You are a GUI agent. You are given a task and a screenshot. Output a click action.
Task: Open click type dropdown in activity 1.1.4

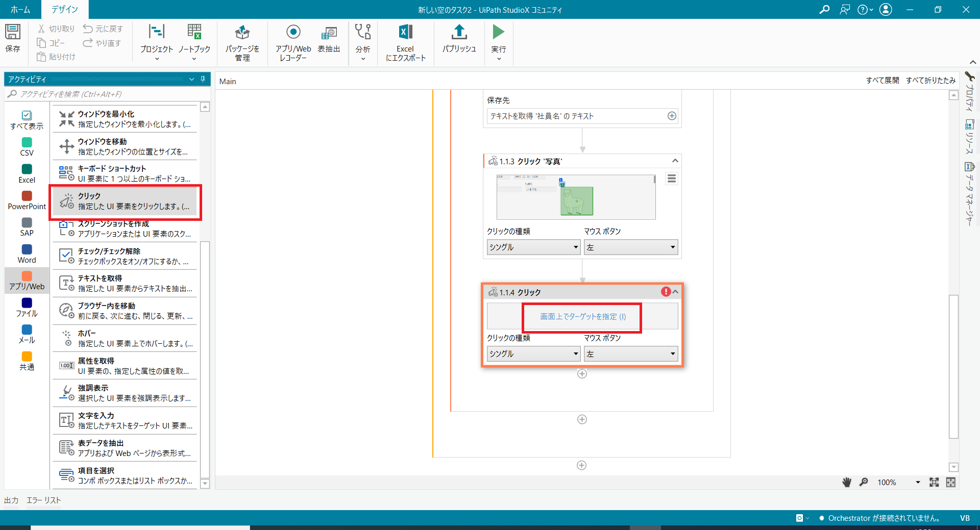[x=533, y=354]
